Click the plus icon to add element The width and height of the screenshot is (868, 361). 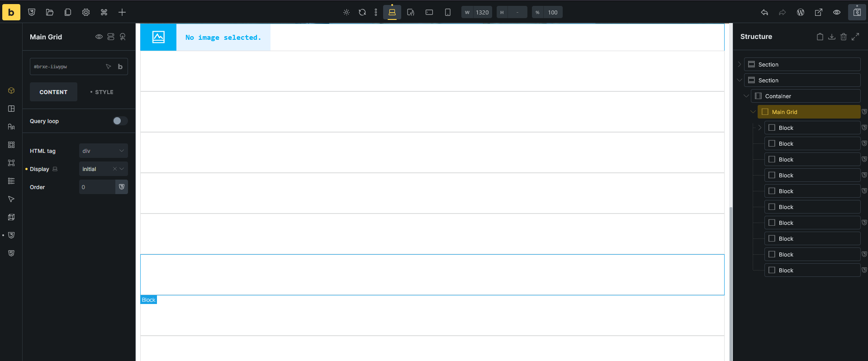tap(122, 12)
